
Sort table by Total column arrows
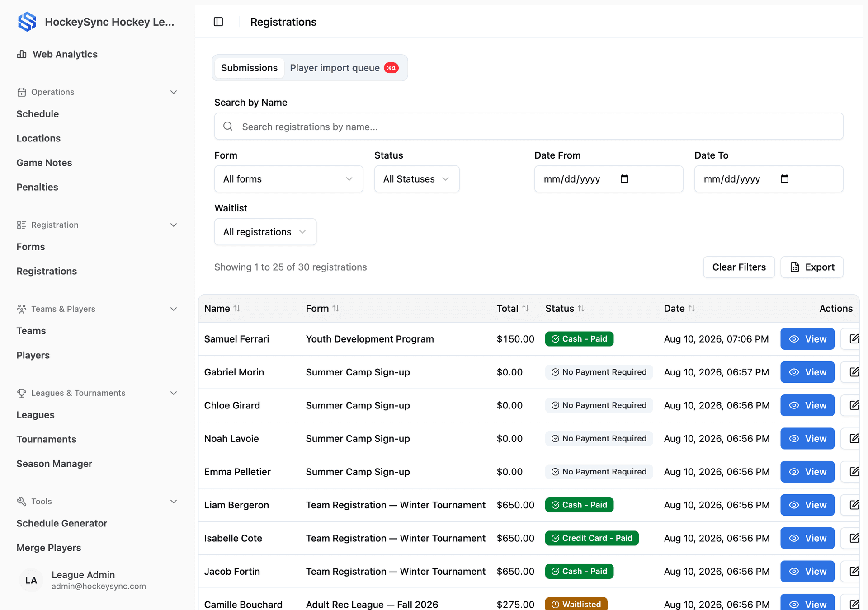point(525,309)
